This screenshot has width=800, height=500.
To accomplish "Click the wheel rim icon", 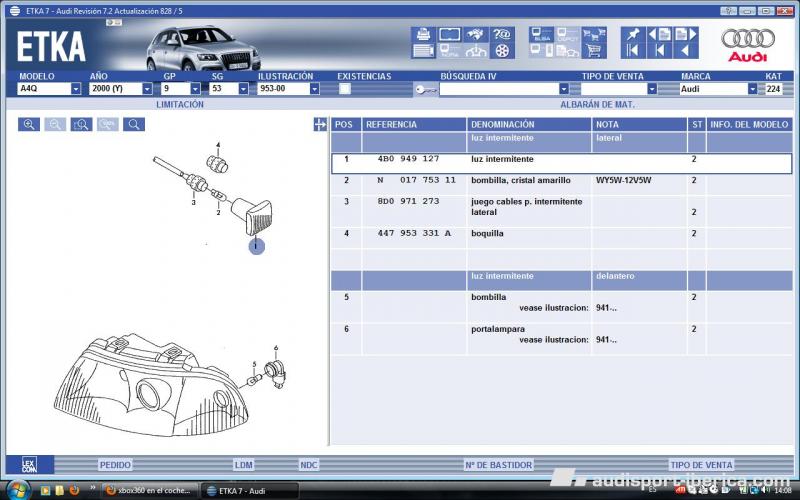I will [x=502, y=51].
